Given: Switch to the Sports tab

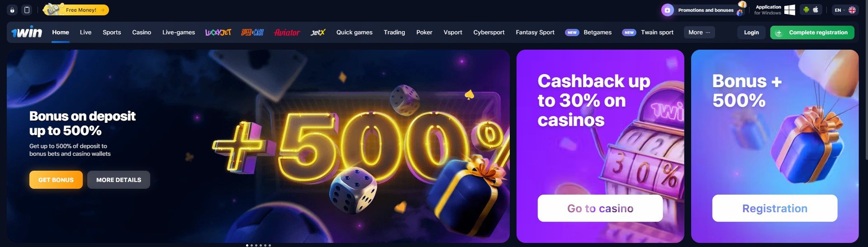Looking at the screenshot, I should coord(112,33).
